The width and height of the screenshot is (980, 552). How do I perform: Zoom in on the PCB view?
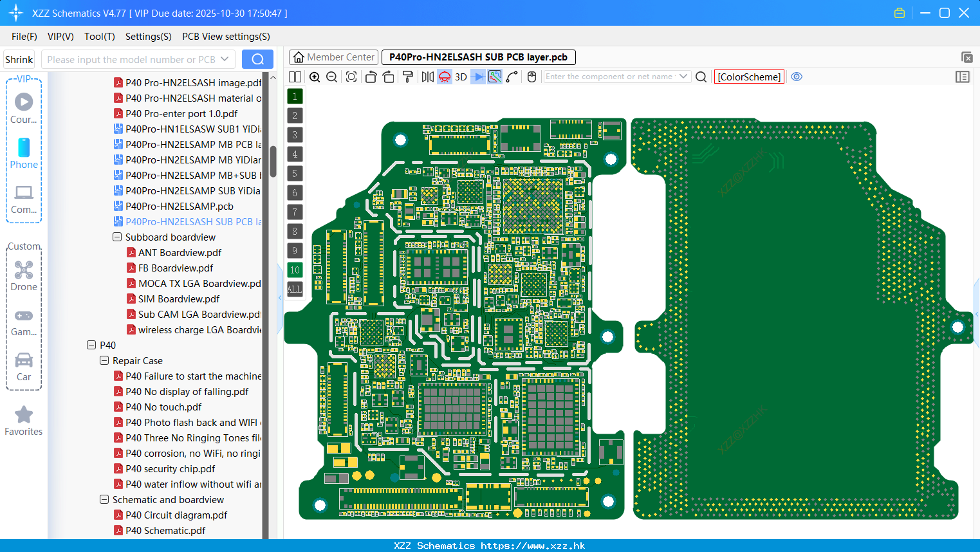point(315,77)
